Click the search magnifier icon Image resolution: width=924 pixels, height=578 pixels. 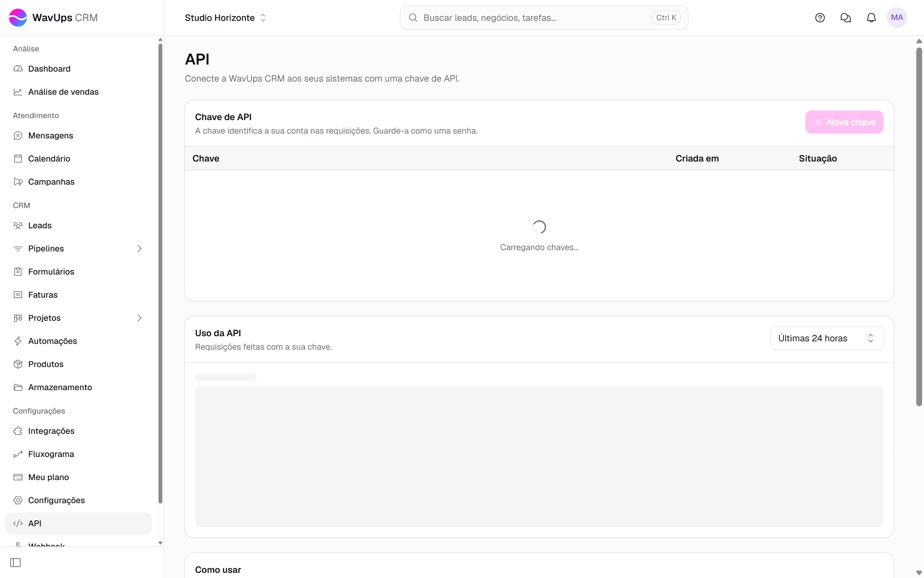click(x=413, y=18)
